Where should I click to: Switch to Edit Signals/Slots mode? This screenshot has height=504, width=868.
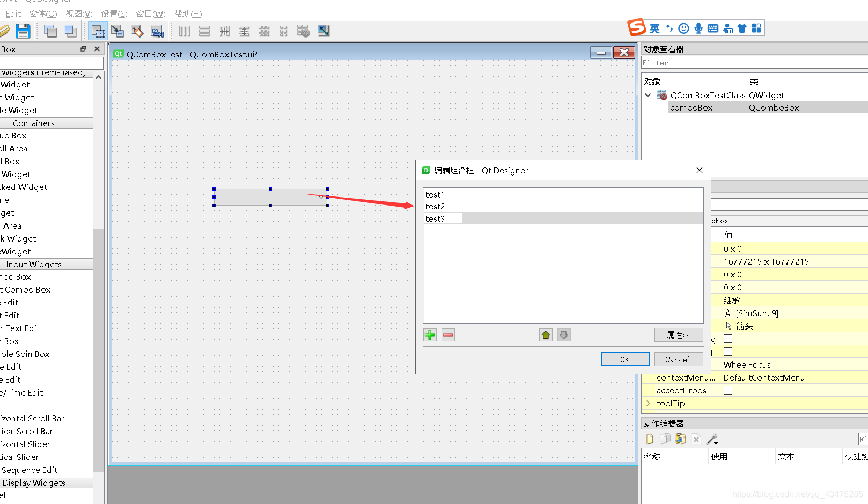(x=117, y=31)
